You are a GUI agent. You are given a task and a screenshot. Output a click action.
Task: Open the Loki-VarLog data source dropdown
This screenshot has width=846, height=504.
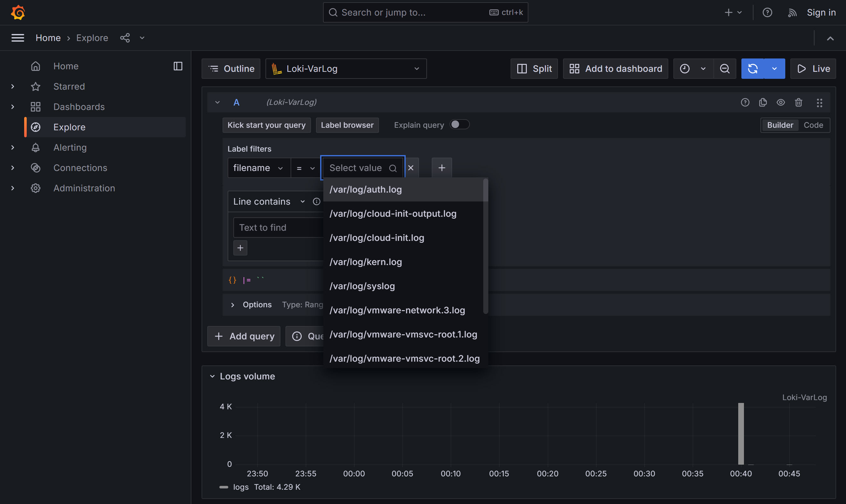coord(346,68)
